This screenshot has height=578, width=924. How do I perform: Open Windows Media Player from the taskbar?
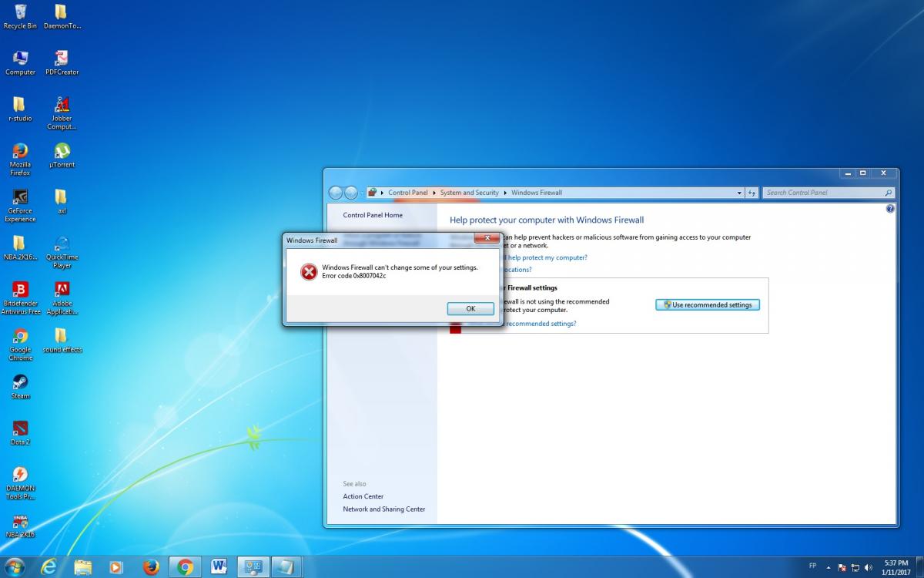(x=116, y=567)
